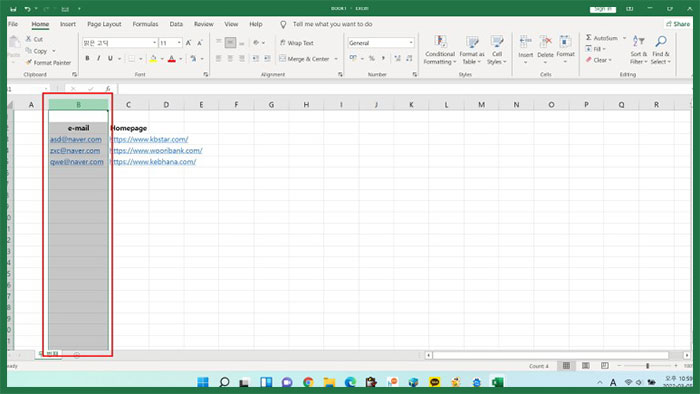700x394 pixels.
Task: Open the Fill menu in Editing
Action: coord(596,49)
